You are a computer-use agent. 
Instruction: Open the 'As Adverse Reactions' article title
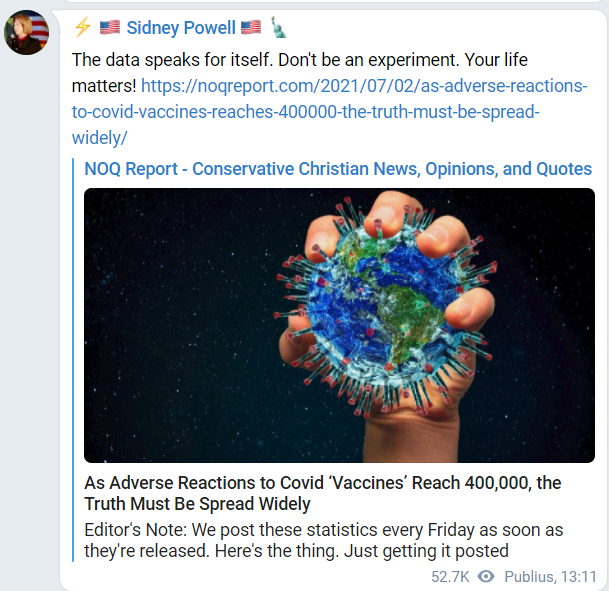coord(322,493)
